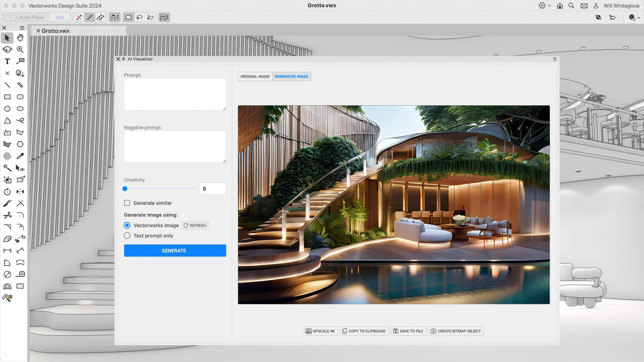
Task: Select the Mirror tool
Action: pyautogui.click(x=20, y=192)
